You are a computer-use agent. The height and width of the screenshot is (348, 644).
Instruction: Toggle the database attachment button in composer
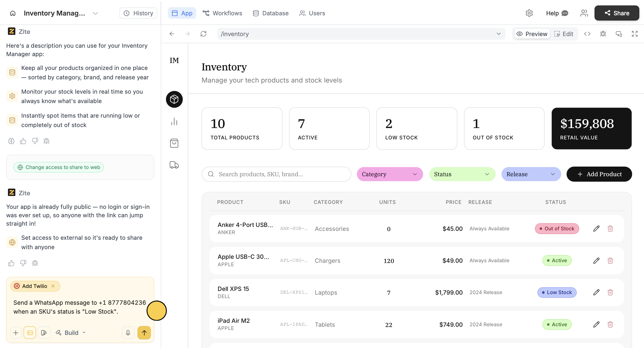tap(30, 332)
